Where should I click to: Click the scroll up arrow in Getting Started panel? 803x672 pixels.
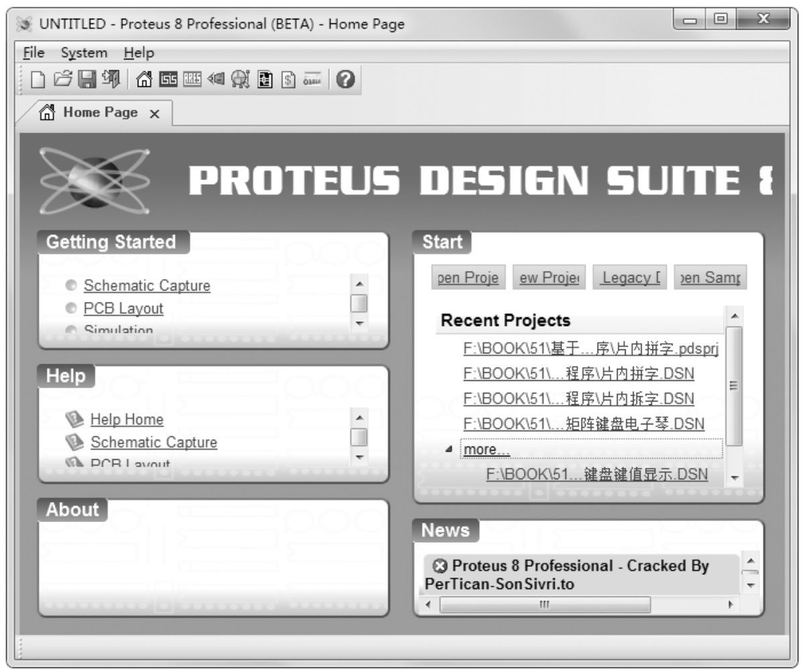(x=359, y=284)
